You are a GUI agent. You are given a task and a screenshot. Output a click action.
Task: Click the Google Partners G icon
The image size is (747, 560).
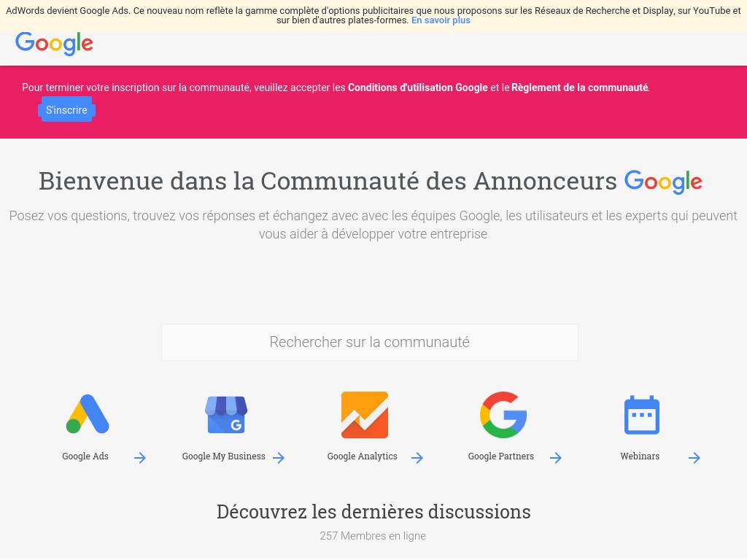[x=503, y=414]
